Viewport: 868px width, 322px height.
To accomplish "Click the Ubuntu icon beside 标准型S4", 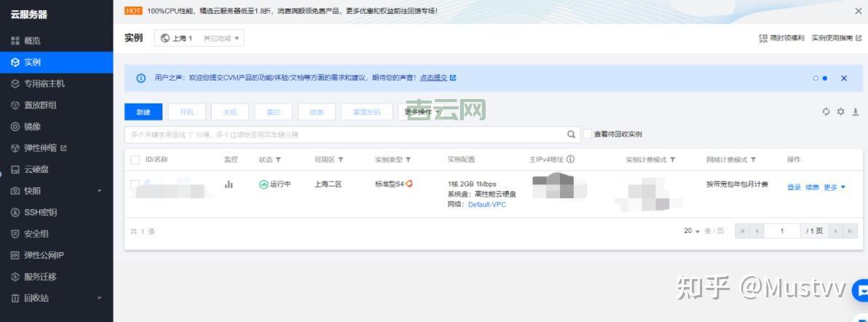I will pyautogui.click(x=409, y=184).
